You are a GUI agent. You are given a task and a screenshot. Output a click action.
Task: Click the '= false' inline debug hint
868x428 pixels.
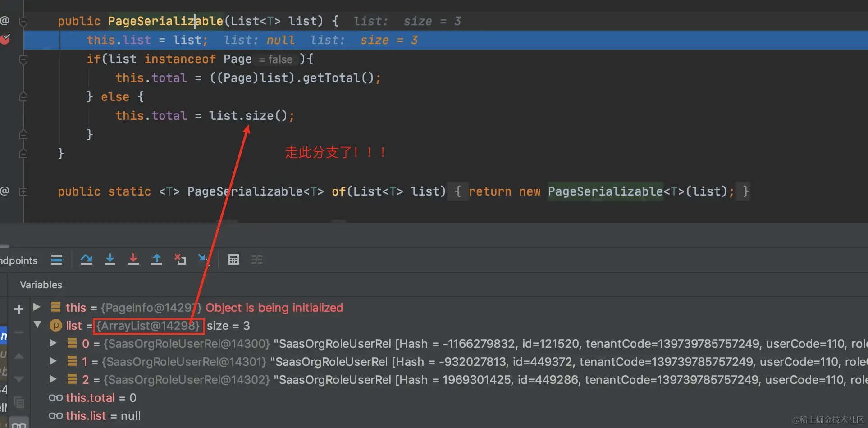(276, 59)
